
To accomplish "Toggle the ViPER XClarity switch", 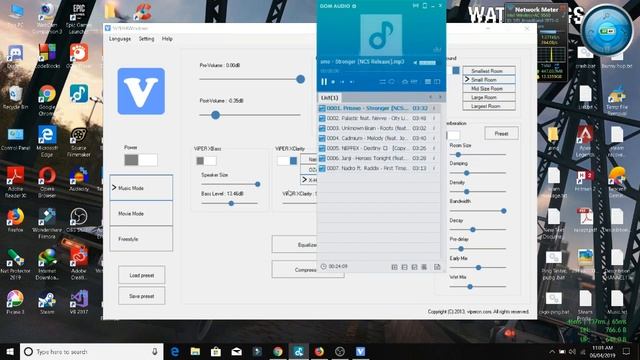I will [x=287, y=161].
